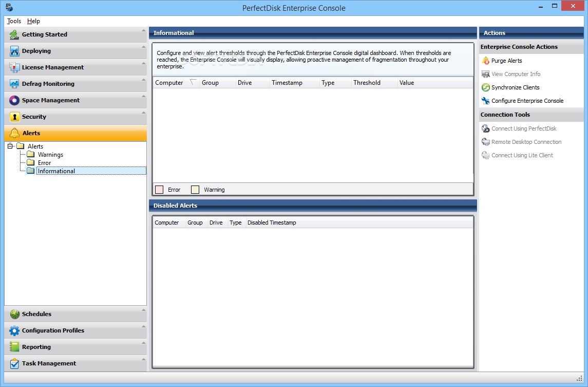Image resolution: width=588 pixels, height=387 pixels.
Task: Expand the Defrag Monitoring panel arrow
Action: (x=144, y=80)
